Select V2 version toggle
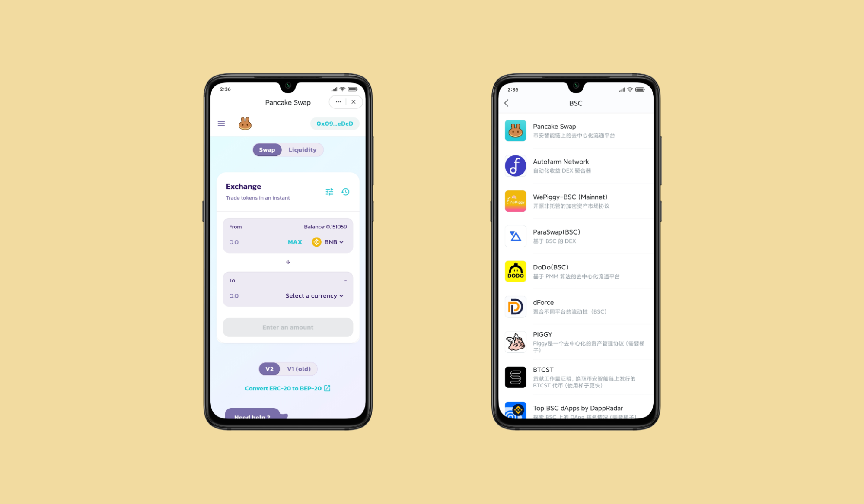This screenshot has width=864, height=504. [270, 368]
